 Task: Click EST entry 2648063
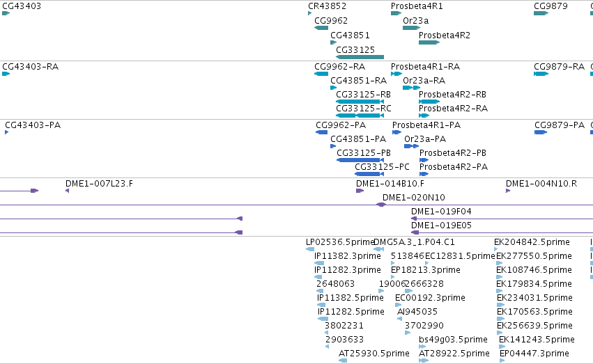click(335, 284)
